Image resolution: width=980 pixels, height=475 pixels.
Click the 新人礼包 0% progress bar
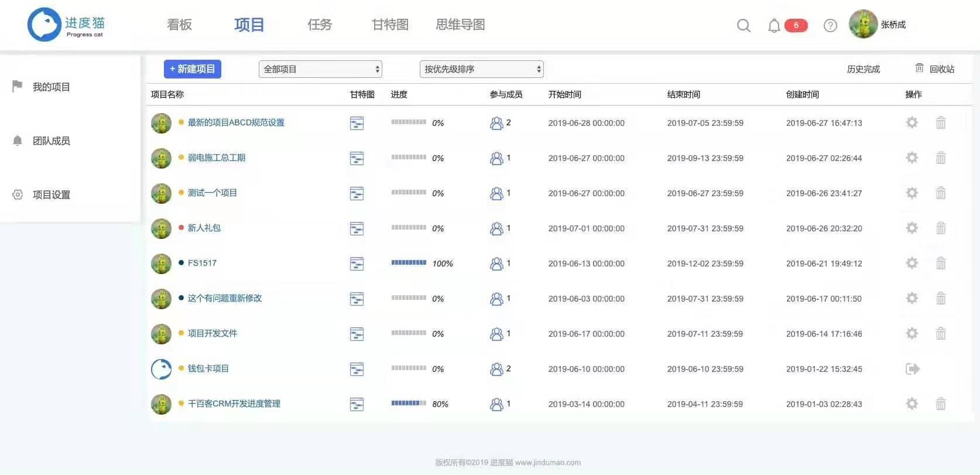point(409,227)
